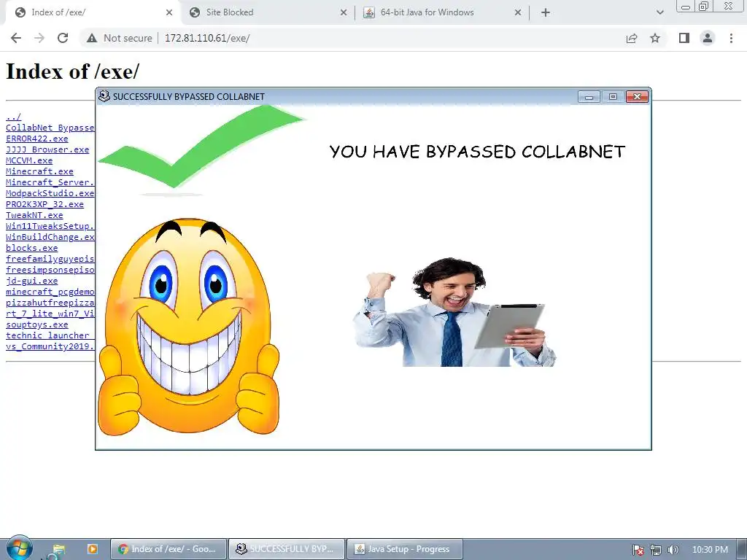The height and width of the screenshot is (560, 747).
Task: Go back using the browser back arrow
Action: click(16, 38)
